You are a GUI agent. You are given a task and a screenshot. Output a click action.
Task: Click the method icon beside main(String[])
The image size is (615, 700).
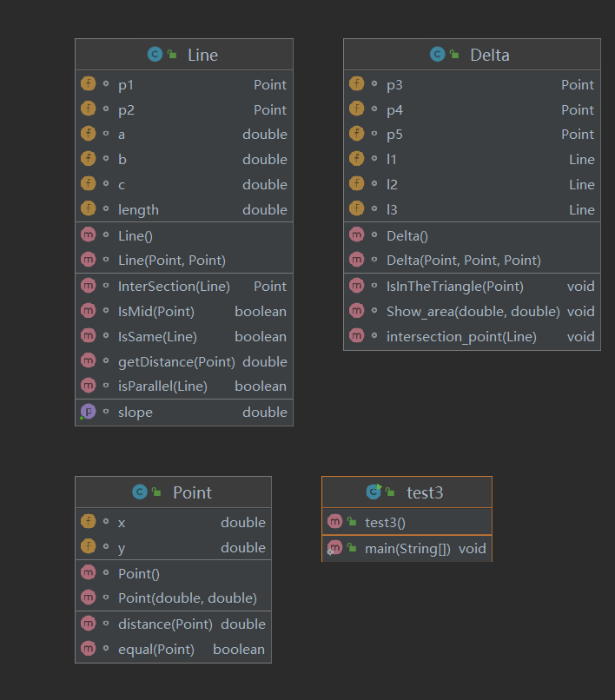click(x=335, y=548)
